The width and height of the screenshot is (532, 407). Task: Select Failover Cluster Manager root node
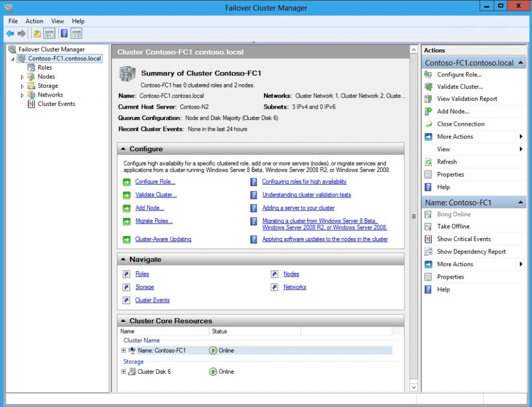pos(51,49)
